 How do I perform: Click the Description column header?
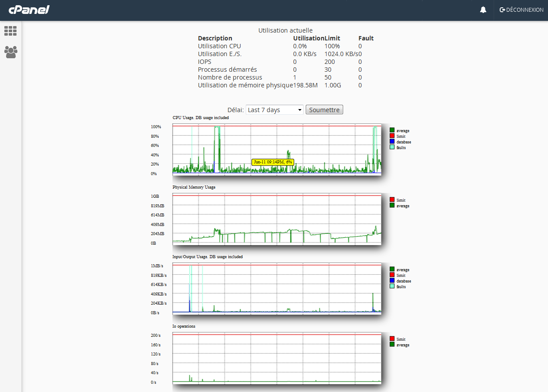pos(215,38)
